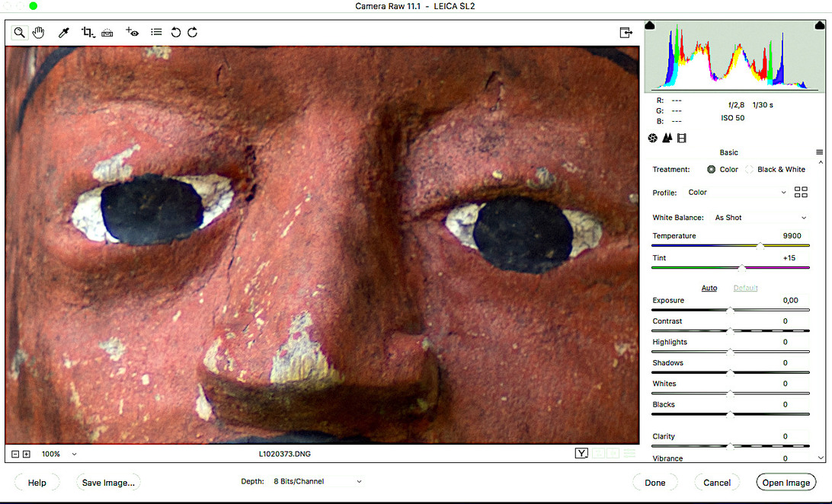Select the Crop tool
This screenshot has height=504, width=832.
click(x=88, y=32)
